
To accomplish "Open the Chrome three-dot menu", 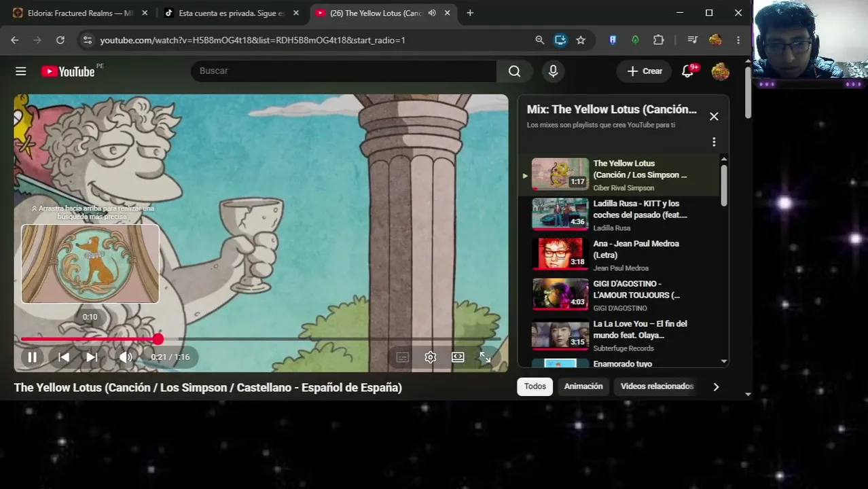I will click(x=738, y=40).
